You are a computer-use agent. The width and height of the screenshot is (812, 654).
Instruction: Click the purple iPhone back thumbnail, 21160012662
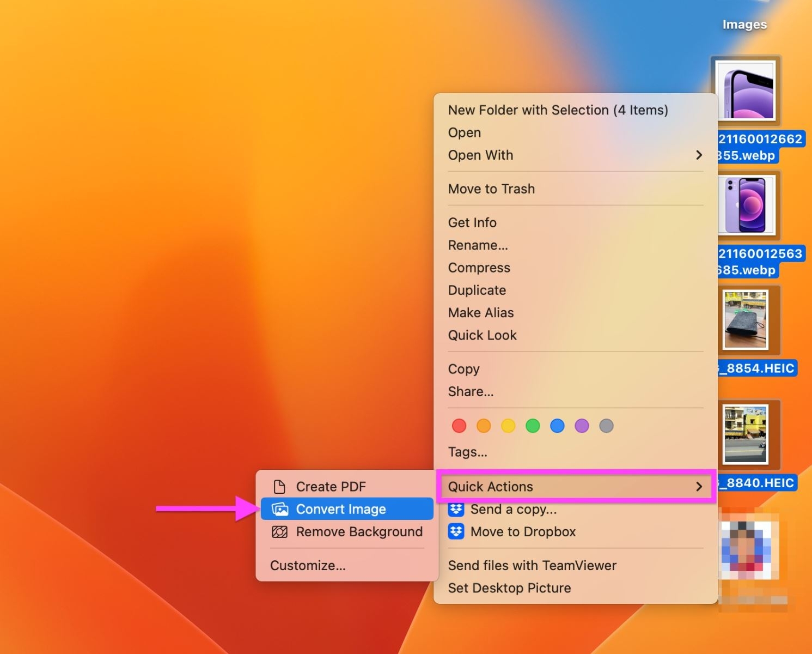point(746,90)
